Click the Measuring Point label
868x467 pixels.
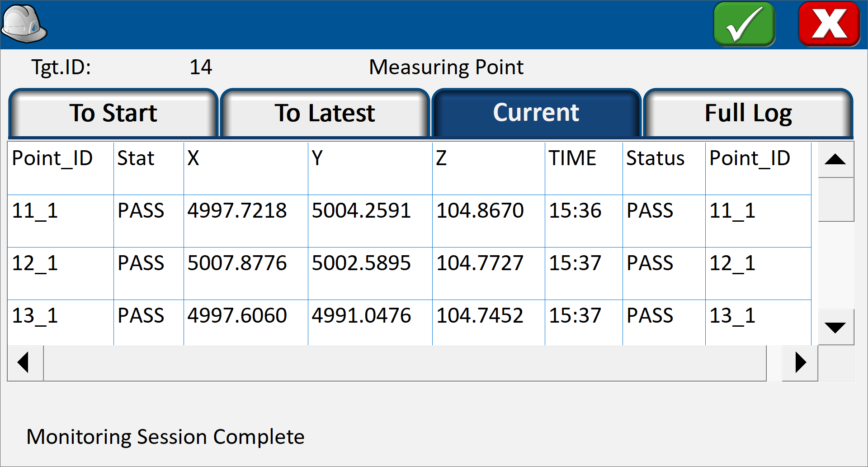tap(446, 67)
